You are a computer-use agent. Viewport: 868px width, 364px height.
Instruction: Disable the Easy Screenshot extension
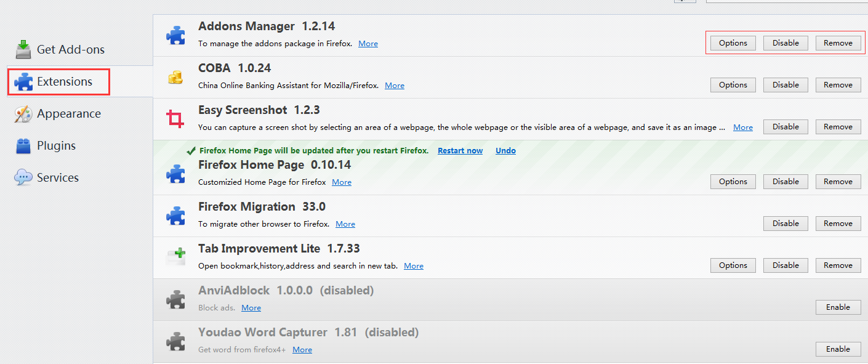point(786,126)
